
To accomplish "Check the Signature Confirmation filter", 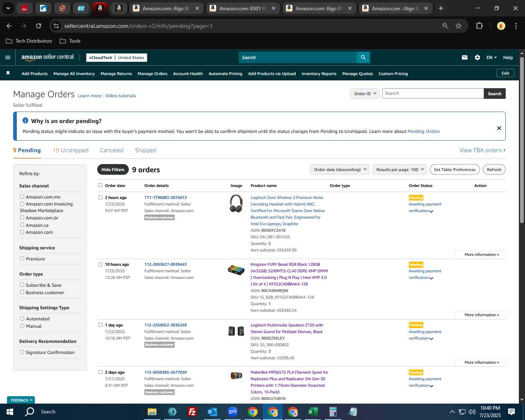I will pos(22,352).
